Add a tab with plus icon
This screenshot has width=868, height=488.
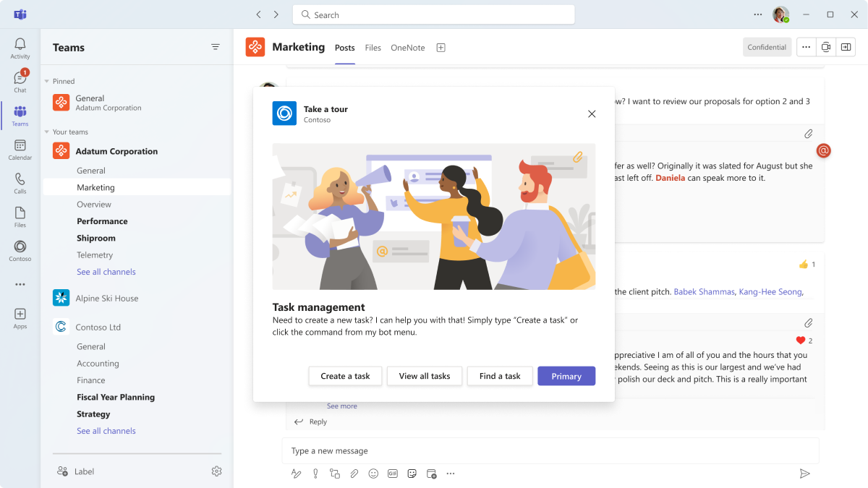(441, 48)
